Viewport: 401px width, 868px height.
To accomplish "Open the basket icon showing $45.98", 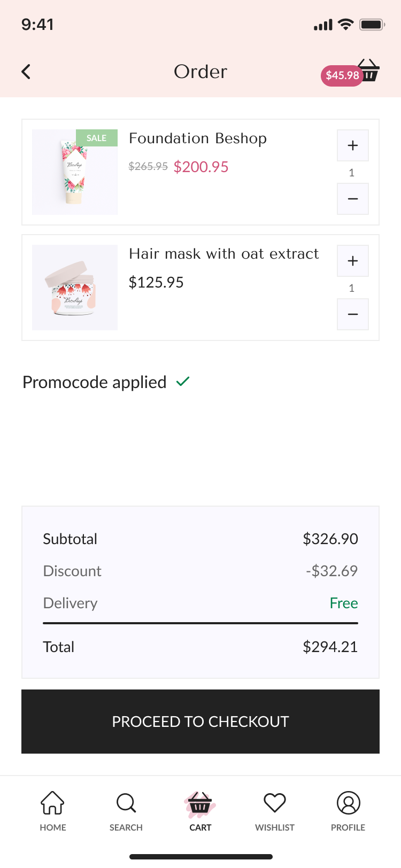I will tap(369, 71).
